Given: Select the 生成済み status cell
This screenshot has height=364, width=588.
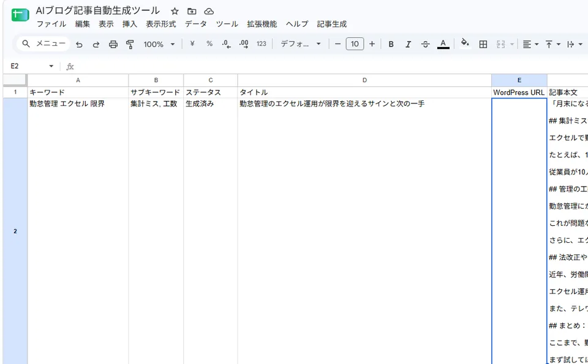Looking at the screenshot, I should (x=210, y=231).
